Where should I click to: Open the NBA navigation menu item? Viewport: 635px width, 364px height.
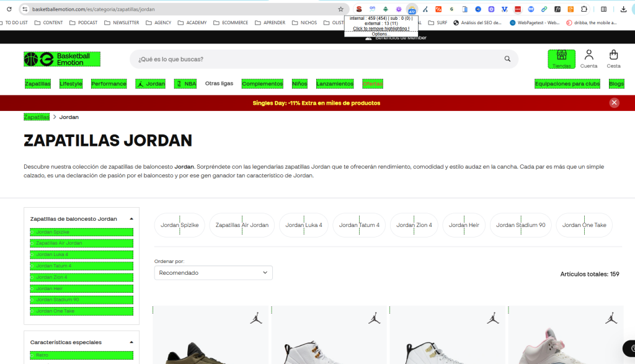[185, 84]
